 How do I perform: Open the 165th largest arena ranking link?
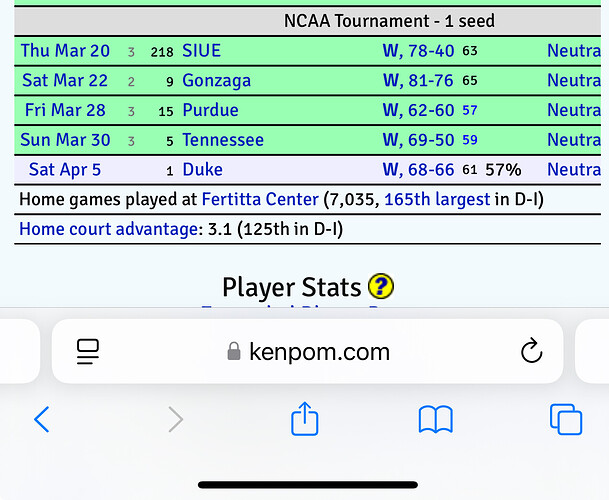click(437, 199)
